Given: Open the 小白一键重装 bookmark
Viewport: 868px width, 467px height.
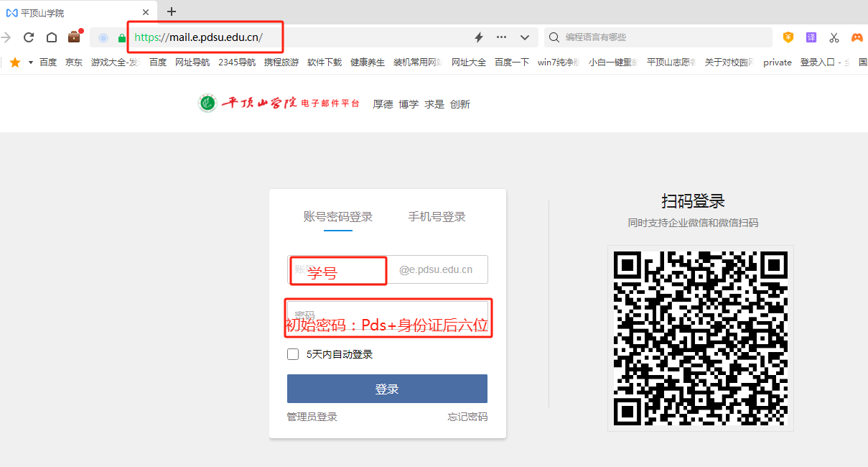Looking at the screenshot, I should tap(614, 63).
